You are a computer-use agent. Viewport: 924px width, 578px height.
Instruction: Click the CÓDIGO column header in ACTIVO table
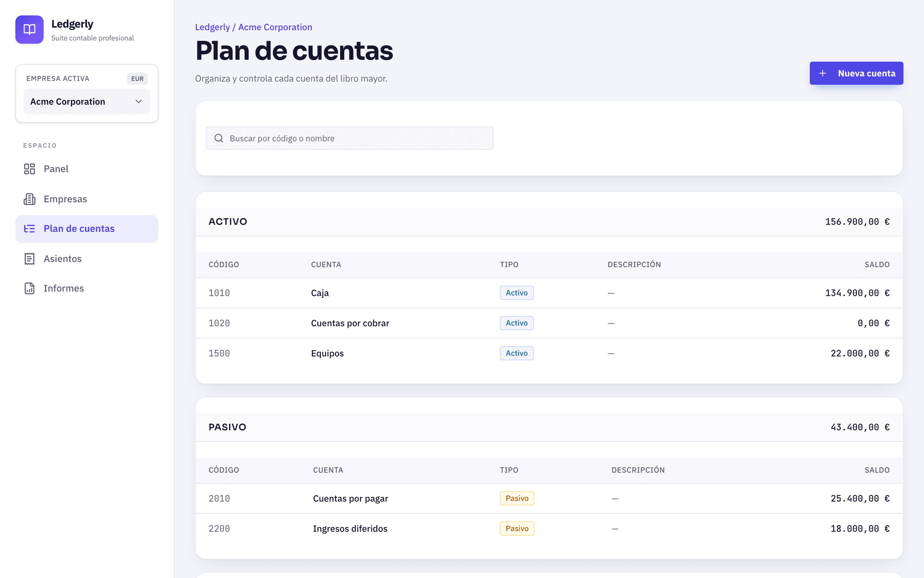(x=224, y=265)
